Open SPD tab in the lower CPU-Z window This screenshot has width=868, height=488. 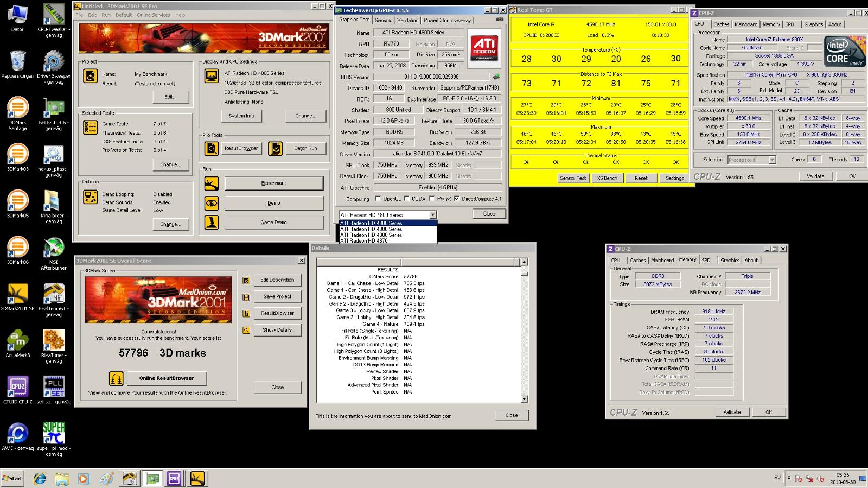coord(706,261)
